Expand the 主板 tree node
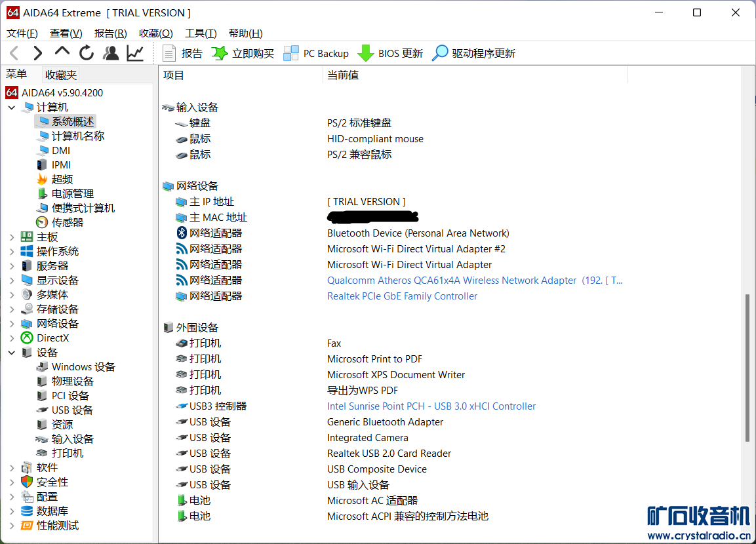Screen dimensions: 756x544 click(x=12, y=237)
